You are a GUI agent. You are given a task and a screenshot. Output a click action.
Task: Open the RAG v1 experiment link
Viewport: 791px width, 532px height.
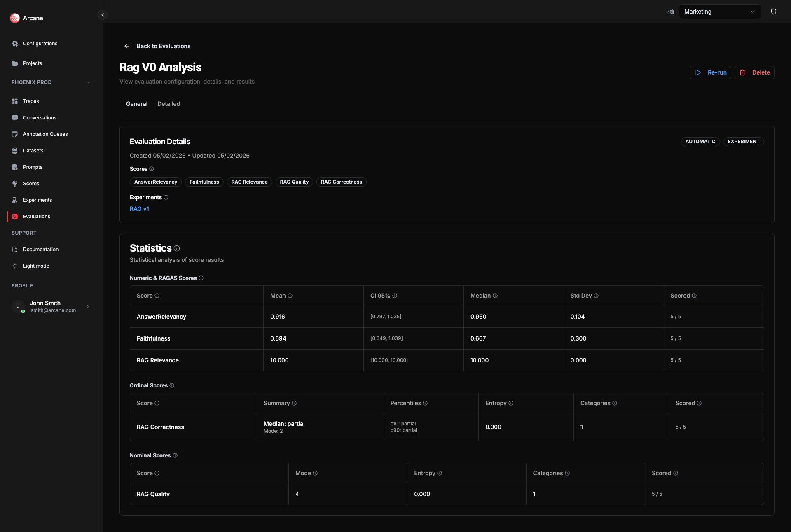pyautogui.click(x=139, y=209)
